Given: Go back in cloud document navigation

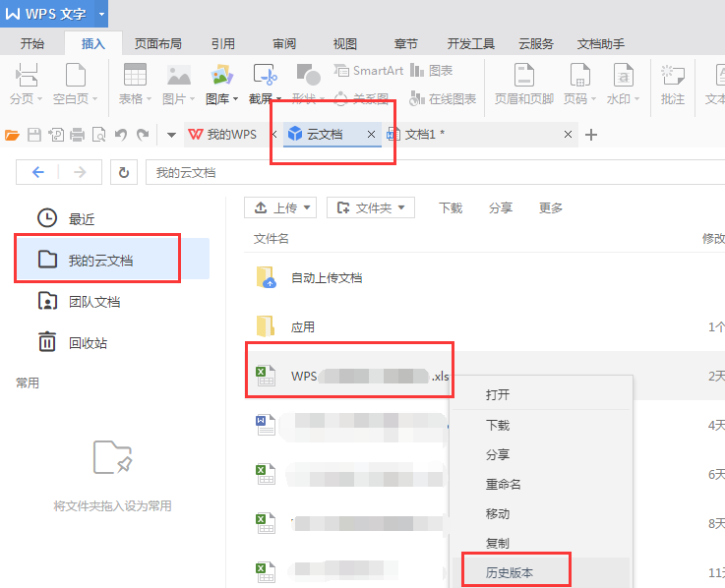Looking at the screenshot, I should pos(38,172).
